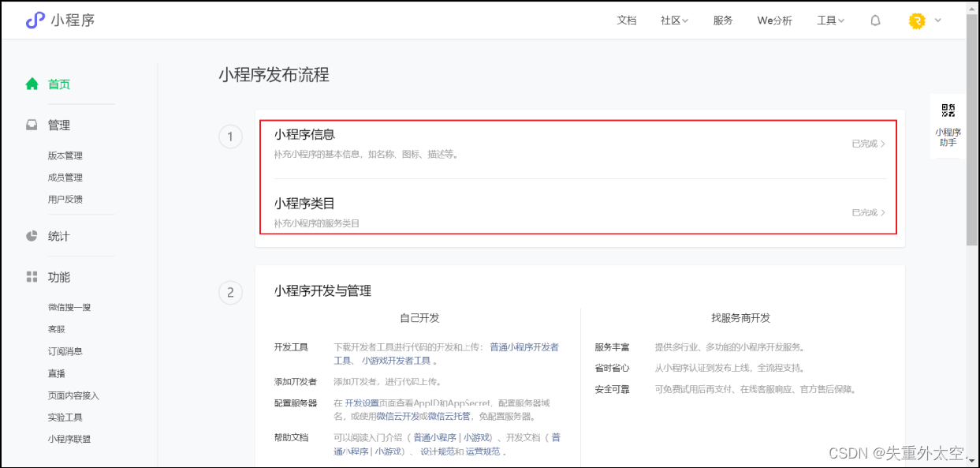
Task: Click the yellow account avatar icon
Action: (915, 21)
